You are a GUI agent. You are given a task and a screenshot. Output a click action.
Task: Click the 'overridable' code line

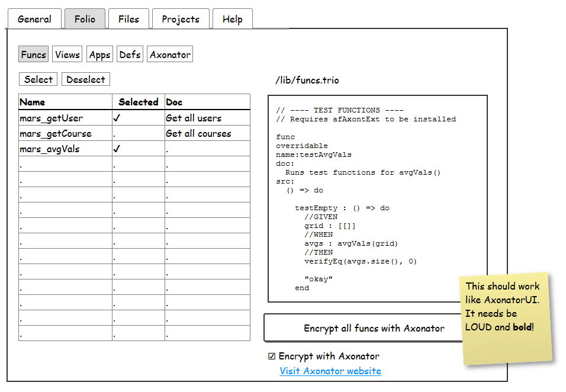302,146
